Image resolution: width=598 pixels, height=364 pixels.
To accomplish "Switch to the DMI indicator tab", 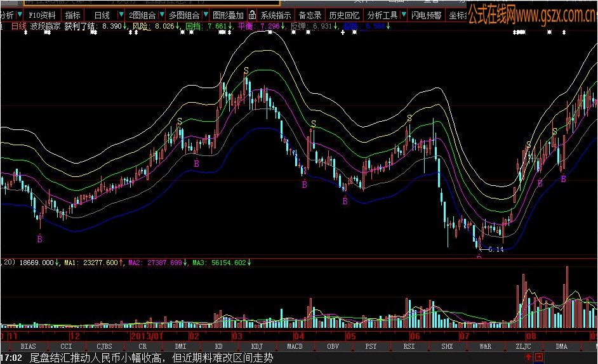I will [x=180, y=346].
